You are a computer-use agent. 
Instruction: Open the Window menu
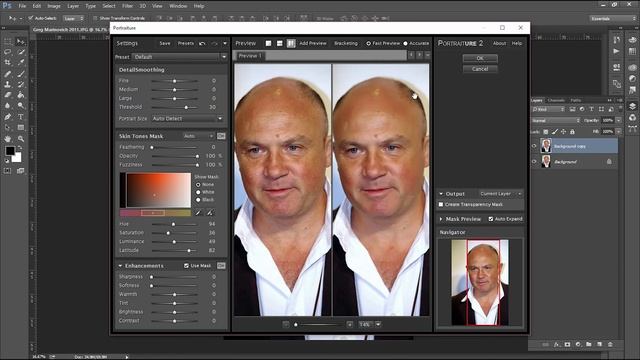point(178,6)
